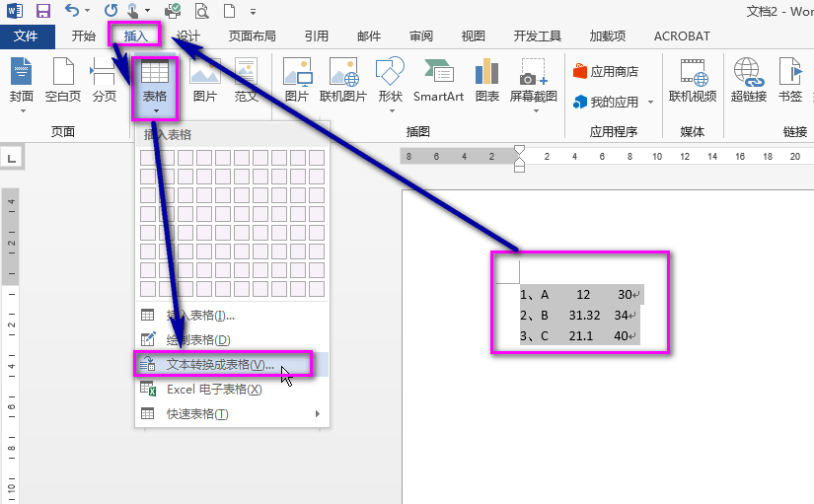The width and height of the screenshot is (814, 504).
Task: Choose Excel 电子表格(X) menu item
Action: [232, 390]
